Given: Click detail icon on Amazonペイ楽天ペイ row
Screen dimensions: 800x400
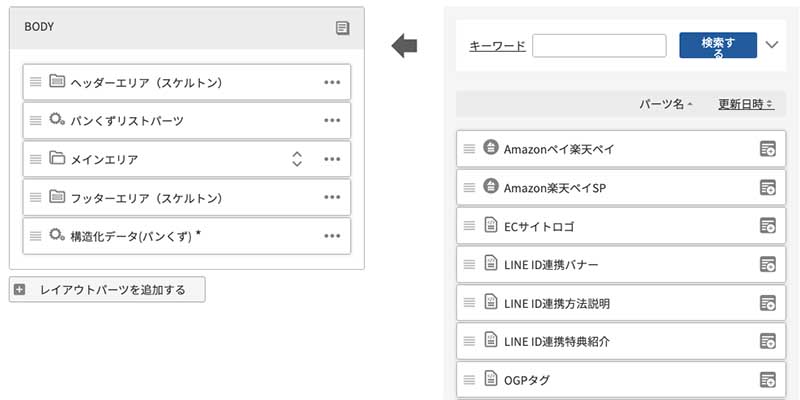Looking at the screenshot, I should (768, 149).
